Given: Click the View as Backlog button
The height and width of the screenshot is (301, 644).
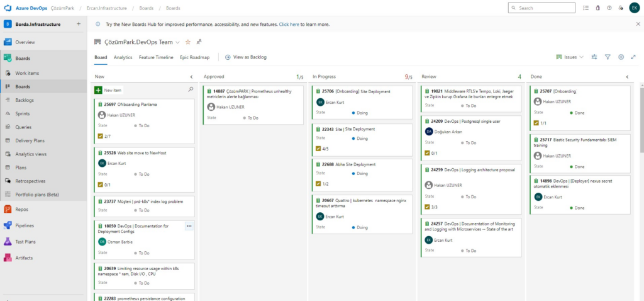Looking at the screenshot, I should (246, 57).
